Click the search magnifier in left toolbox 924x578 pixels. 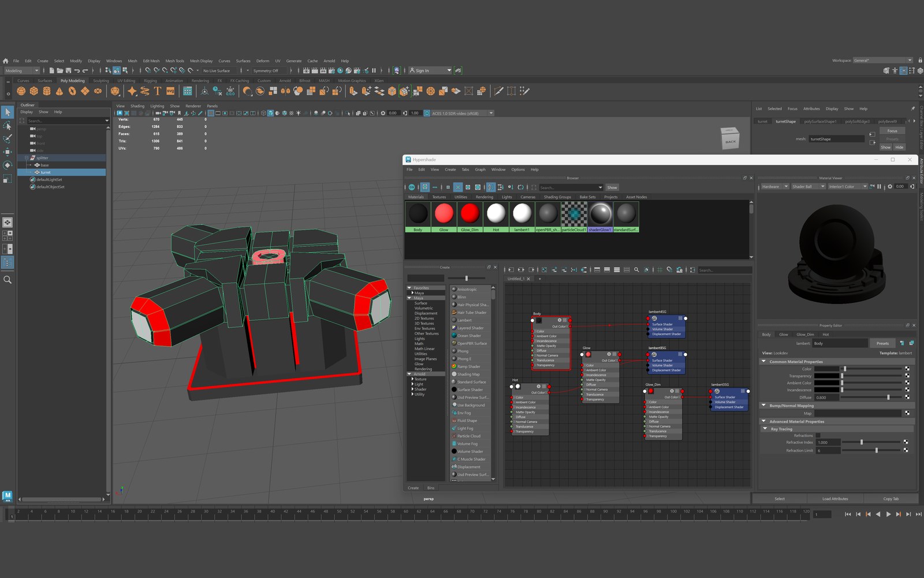click(8, 280)
